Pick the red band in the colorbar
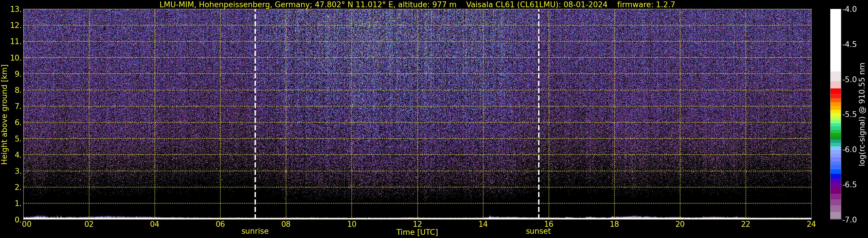 [836, 93]
